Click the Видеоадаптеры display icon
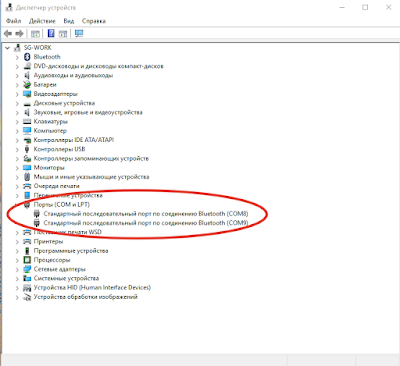Image resolution: width=400 pixels, height=366 pixels. 27,94
